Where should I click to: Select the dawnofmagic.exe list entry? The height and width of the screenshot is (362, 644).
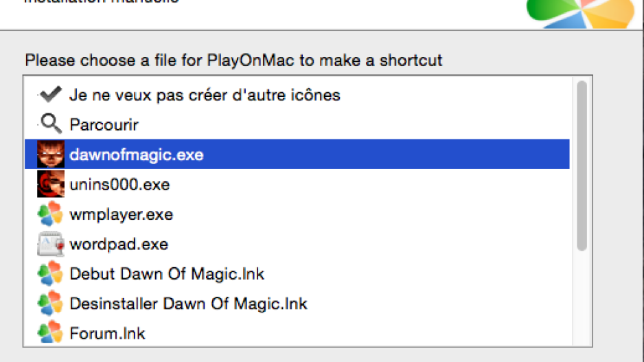coord(297,154)
